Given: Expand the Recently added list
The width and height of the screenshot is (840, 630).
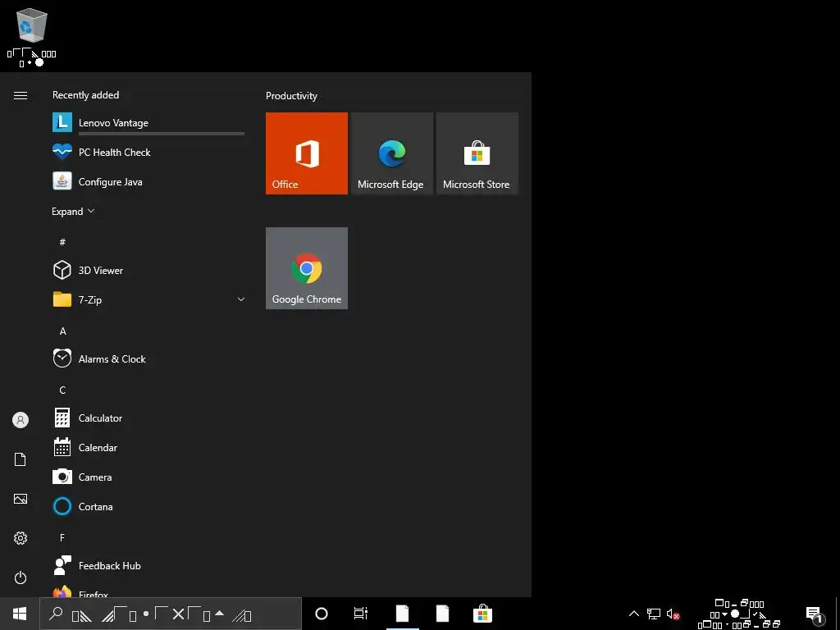Looking at the screenshot, I should tap(73, 211).
